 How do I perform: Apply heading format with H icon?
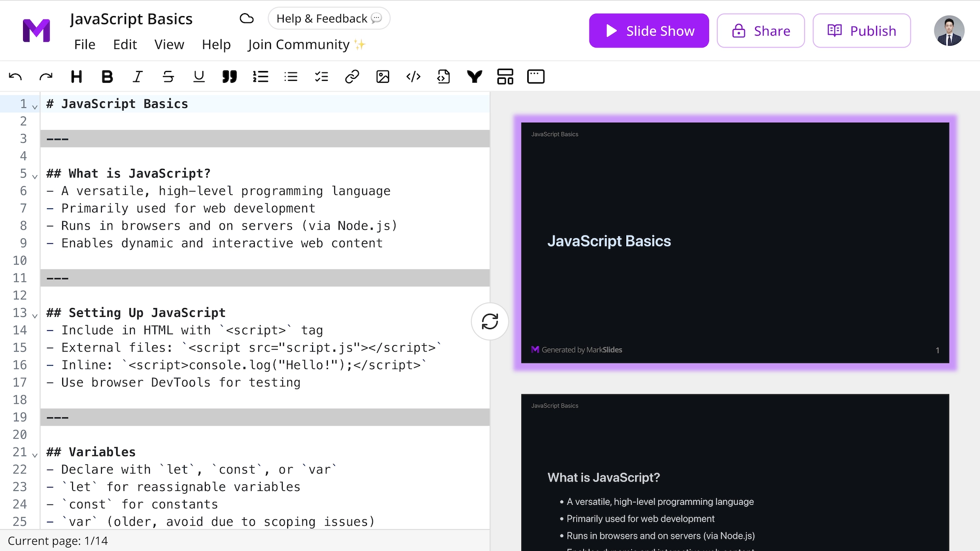[x=76, y=76]
